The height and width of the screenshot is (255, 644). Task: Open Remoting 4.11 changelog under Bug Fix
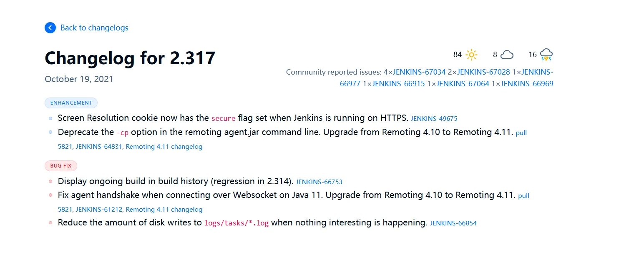[164, 210]
